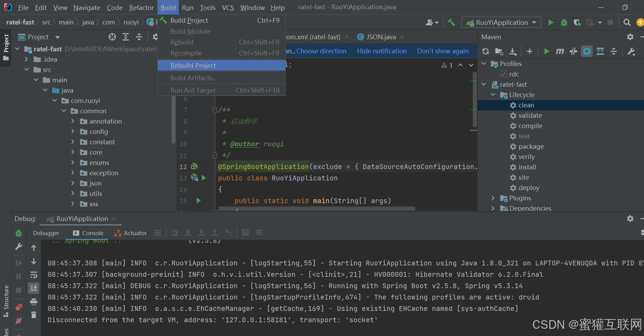644x336 pixels.
Task: Expand Dependencies node in Maven
Action: (x=493, y=208)
